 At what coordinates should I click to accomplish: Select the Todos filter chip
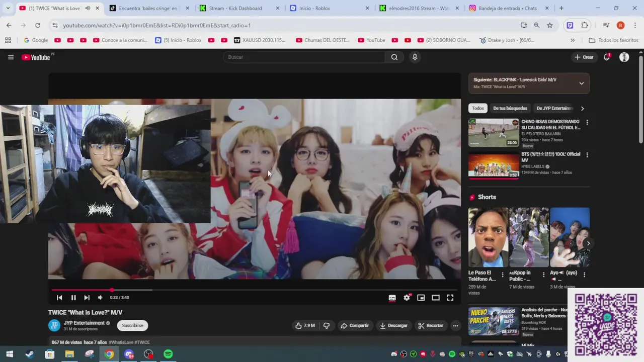478,109
